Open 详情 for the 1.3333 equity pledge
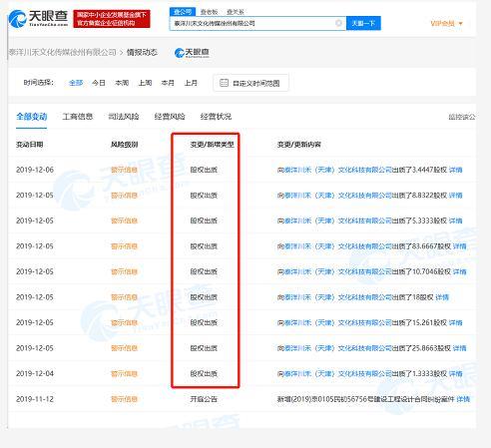The image size is (491, 448). click(x=455, y=374)
